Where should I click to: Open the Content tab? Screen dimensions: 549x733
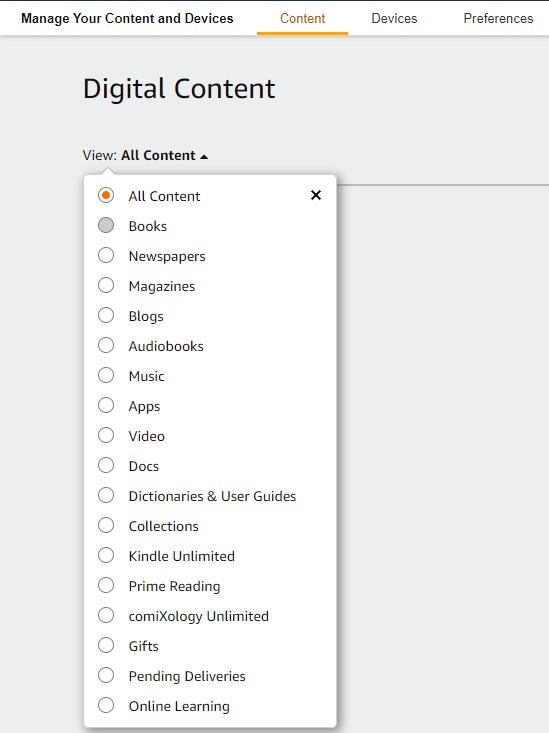303,18
